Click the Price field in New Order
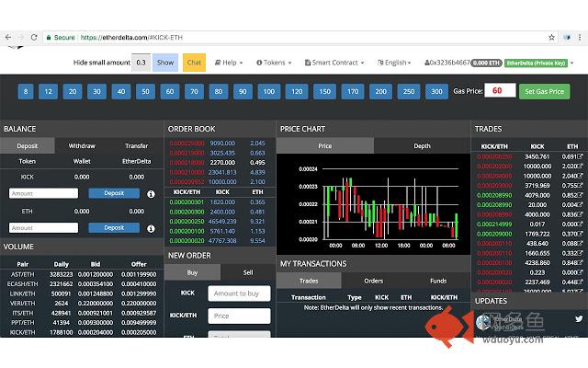588x368 pixels. coord(239,316)
